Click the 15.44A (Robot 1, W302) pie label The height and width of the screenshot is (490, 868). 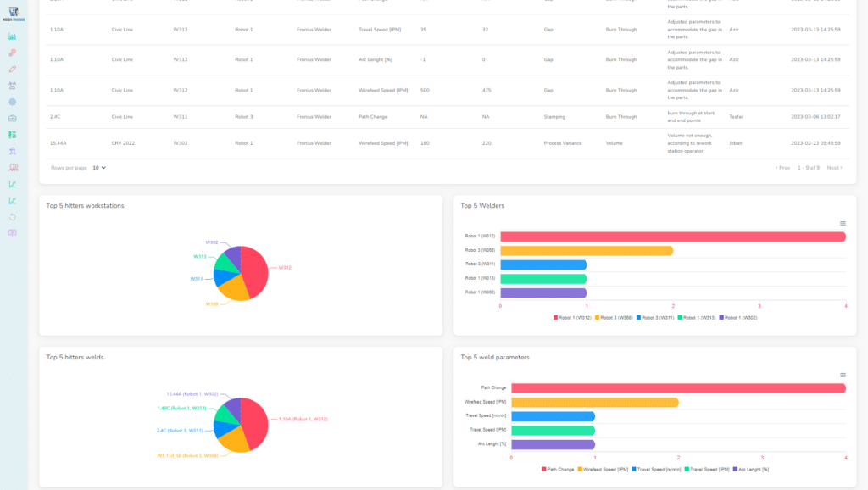(x=192, y=394)
